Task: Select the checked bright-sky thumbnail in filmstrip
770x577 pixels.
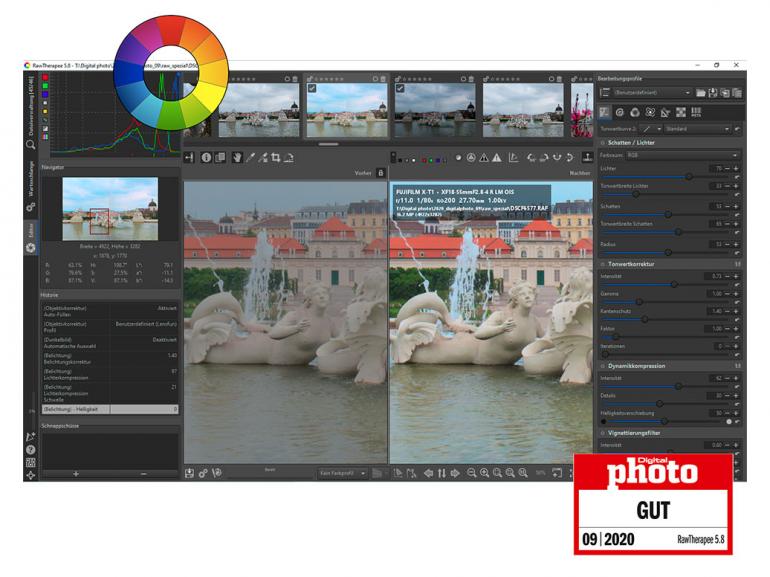Action: 347,110
